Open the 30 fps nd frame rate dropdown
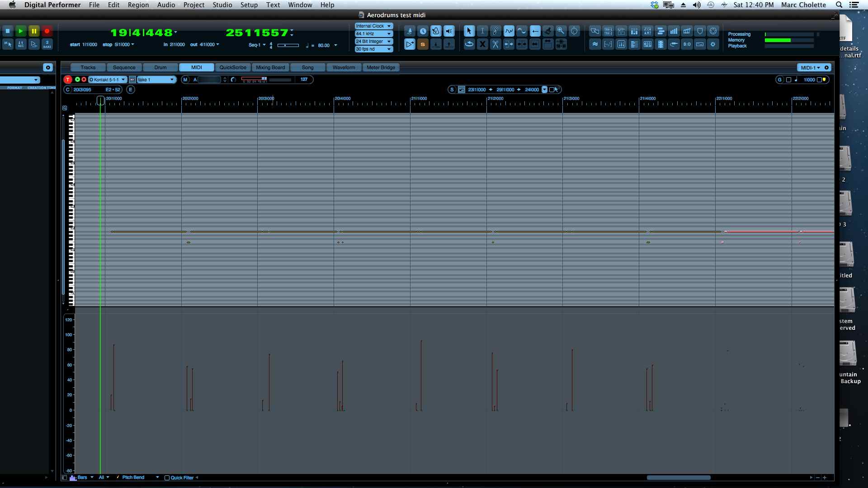The height and width of the screenshot is (488, 868). (x=373, y=49)
